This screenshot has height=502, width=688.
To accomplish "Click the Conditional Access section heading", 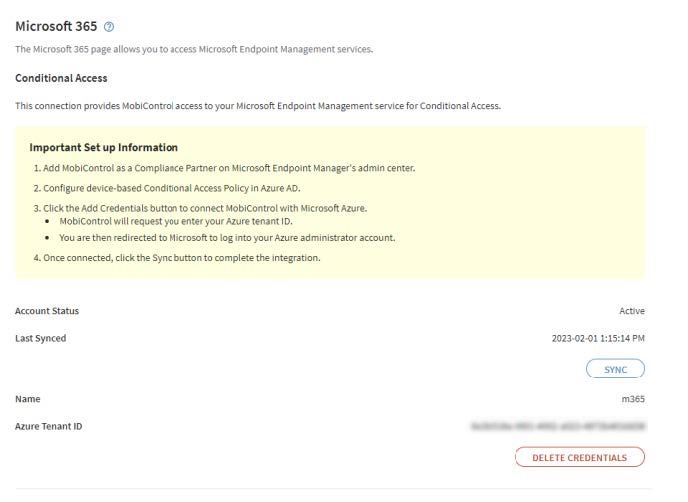I will [x=61, y=78].
